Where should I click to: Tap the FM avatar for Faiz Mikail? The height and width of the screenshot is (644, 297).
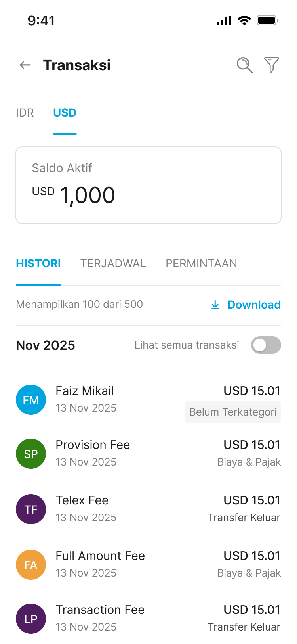(x=31, y=400)
